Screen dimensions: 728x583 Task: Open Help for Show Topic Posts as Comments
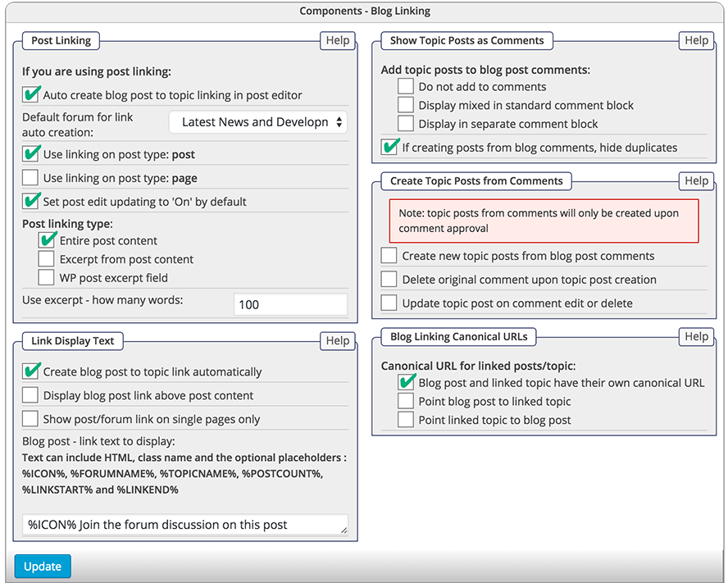tap(696, 40)
